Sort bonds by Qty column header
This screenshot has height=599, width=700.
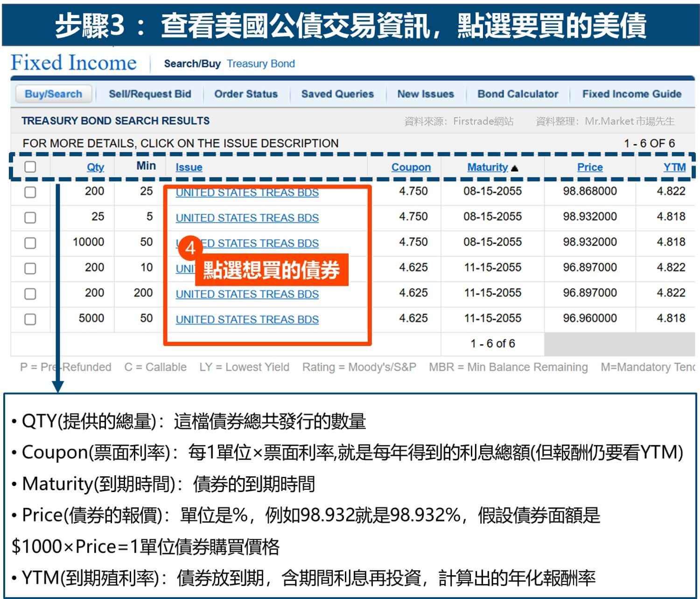[x=95, y=167]
